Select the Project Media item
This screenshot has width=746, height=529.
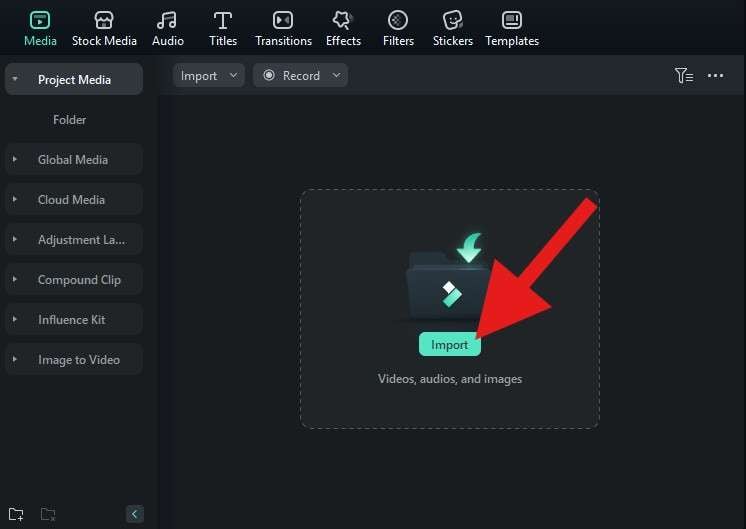tap(74, 79)
